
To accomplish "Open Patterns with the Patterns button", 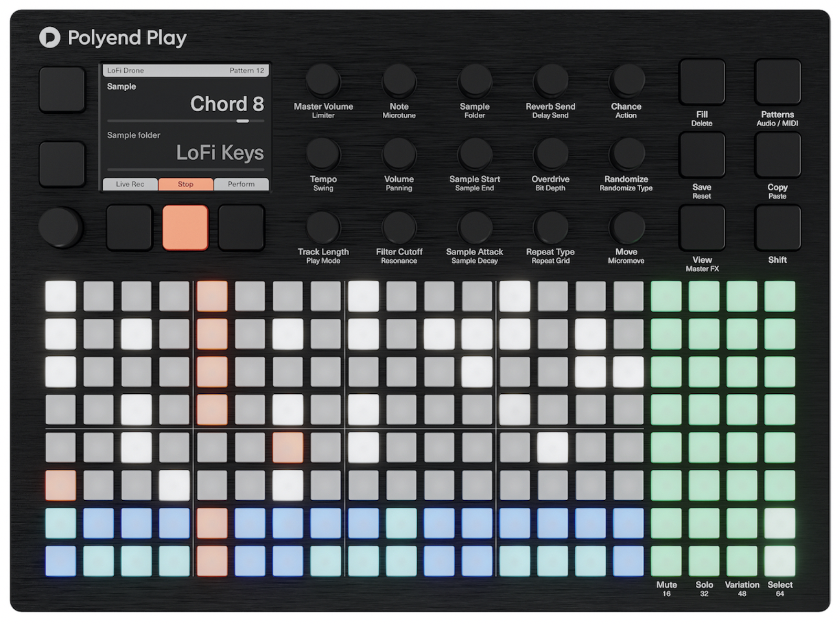I will tap(778, 82).
